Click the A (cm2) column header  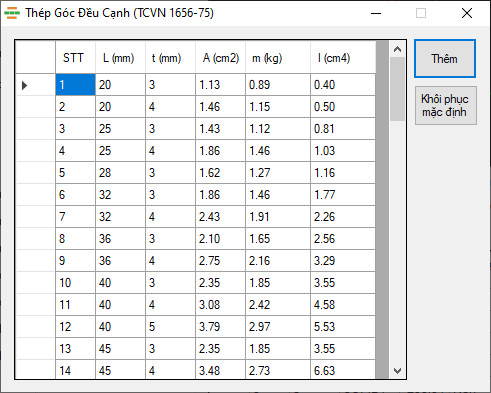[x=220, y=57]
